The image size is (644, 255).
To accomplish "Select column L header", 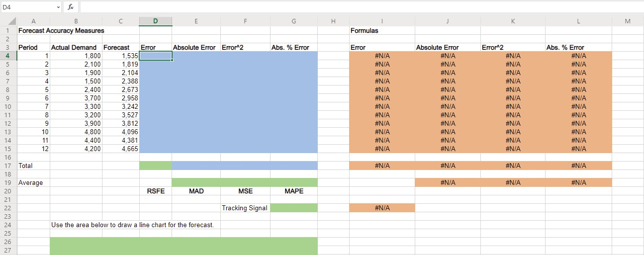I will pyautogui.click(x=579, y=21).
